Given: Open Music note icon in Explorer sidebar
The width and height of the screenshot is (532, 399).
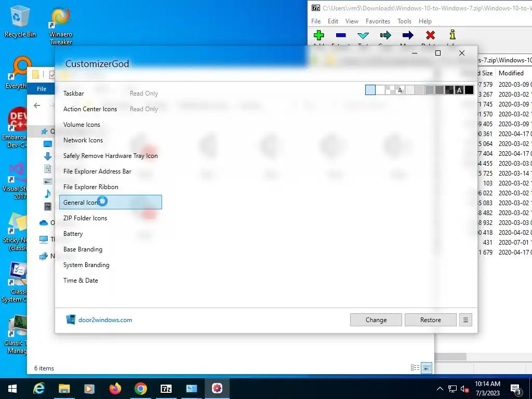Looking at the screenshot, I should pyautogui.click(x=48, y=194).
